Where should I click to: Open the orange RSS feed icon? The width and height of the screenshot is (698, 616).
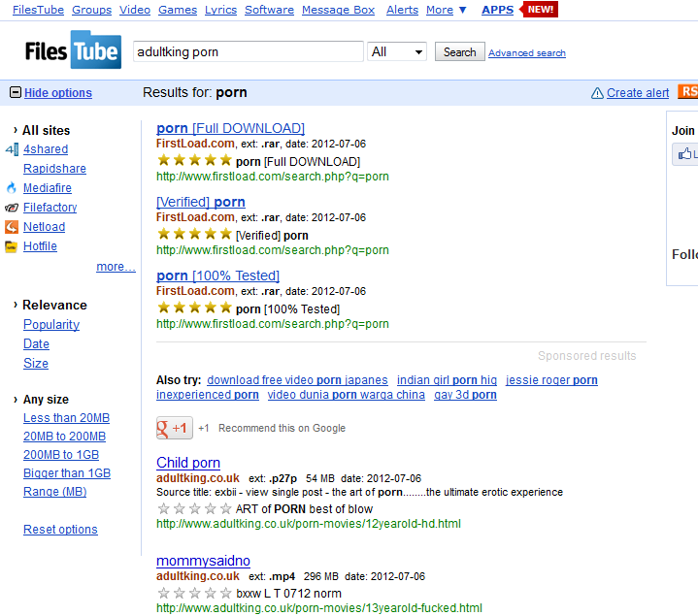pyautogui.click(x=687, y=91)
